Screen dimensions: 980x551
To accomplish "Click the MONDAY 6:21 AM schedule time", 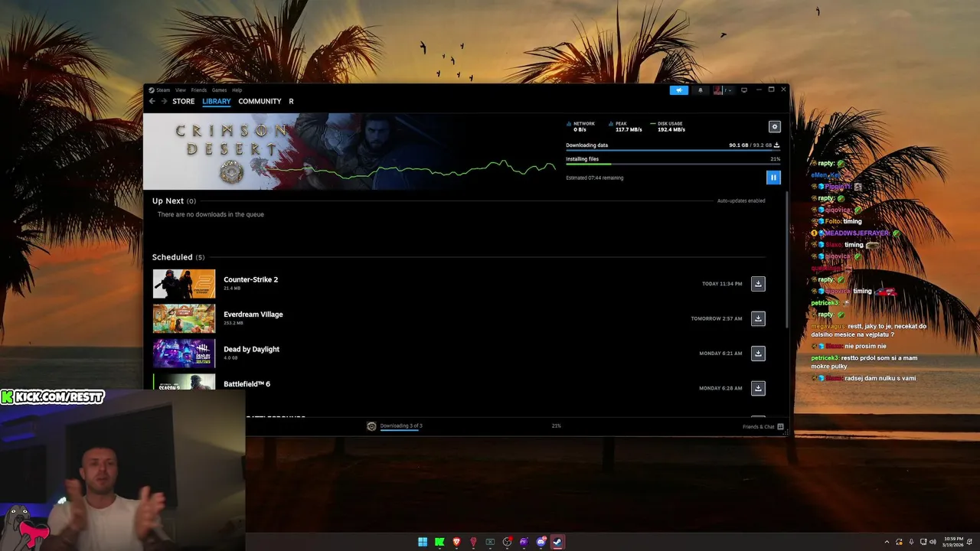I will [x=720, y=354].
